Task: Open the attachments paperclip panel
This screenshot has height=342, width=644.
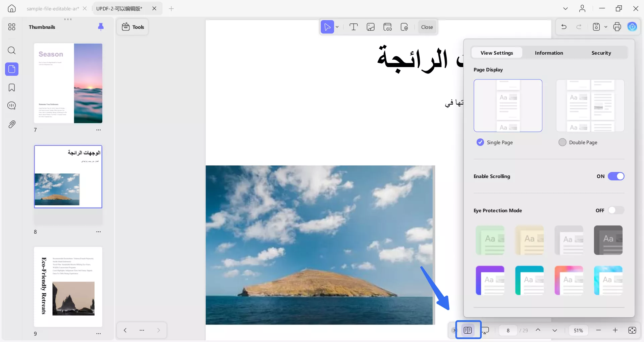Action: [x=12, y=124]
